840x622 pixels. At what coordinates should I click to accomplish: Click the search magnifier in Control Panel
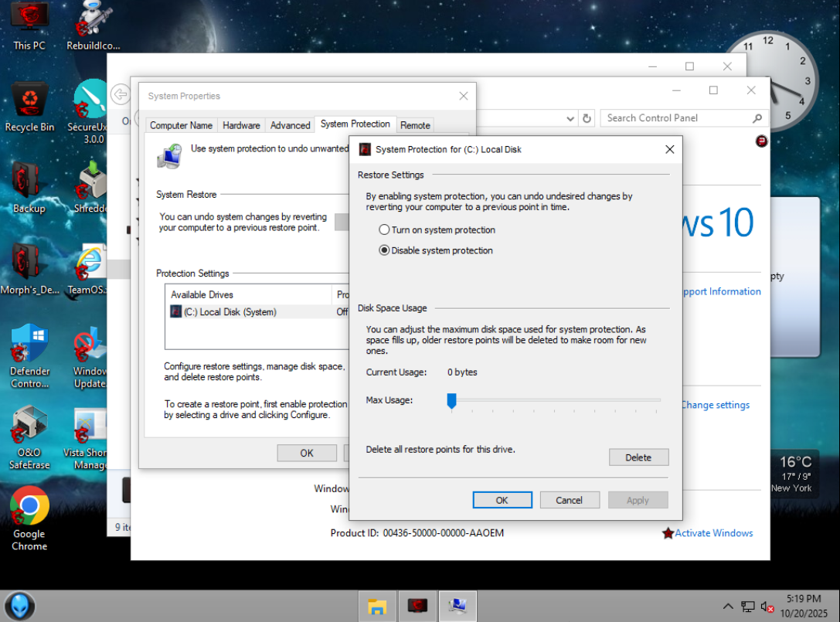coord(757,118)
